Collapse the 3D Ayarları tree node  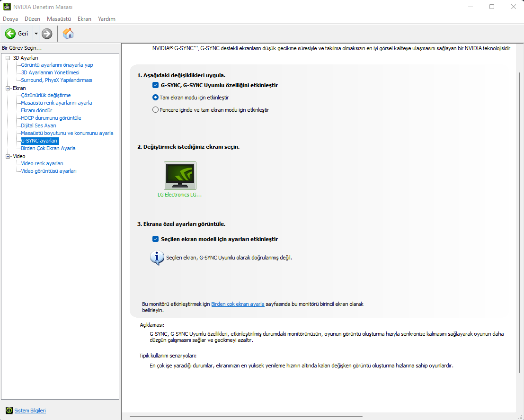8,58
